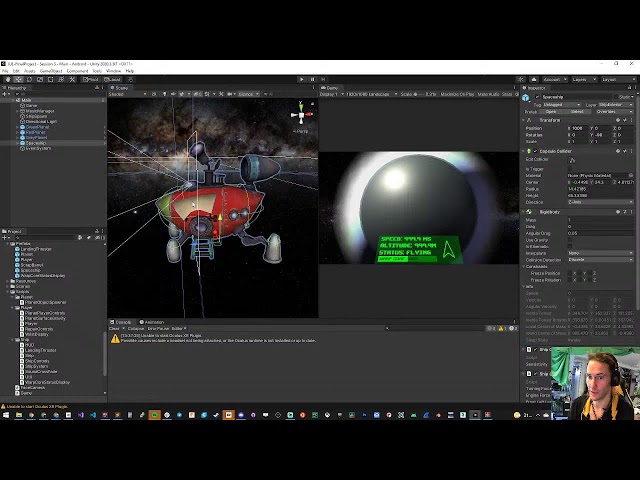Click the Pause button
640x480 pixels.
click(x=312, y=80)
